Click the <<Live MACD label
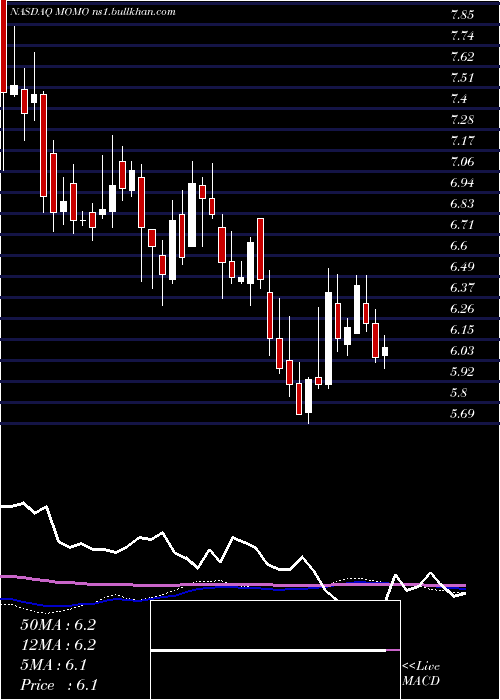Viewport: 500px width, 700px height. (421, 674)
